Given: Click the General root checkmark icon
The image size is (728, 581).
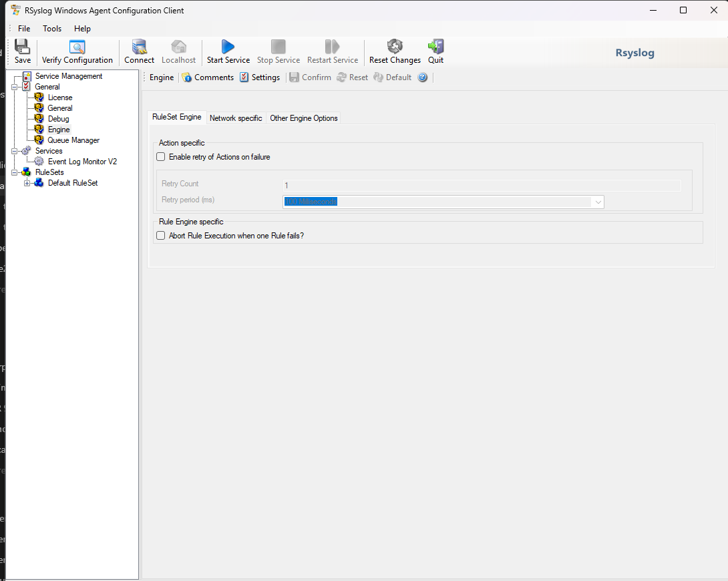Looking at the screenshot, I should (x=27, y=87).
